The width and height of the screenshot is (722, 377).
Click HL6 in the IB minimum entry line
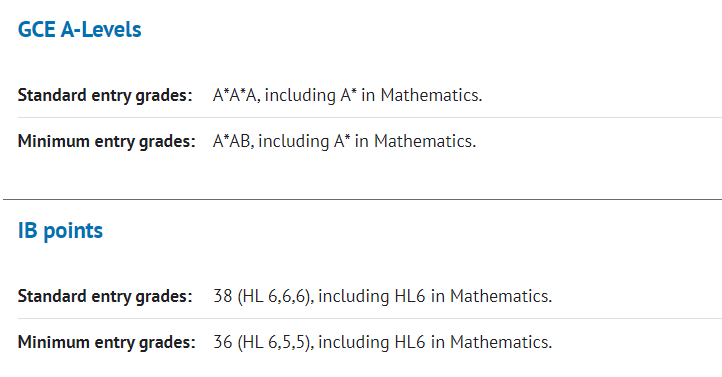point(410,342)
